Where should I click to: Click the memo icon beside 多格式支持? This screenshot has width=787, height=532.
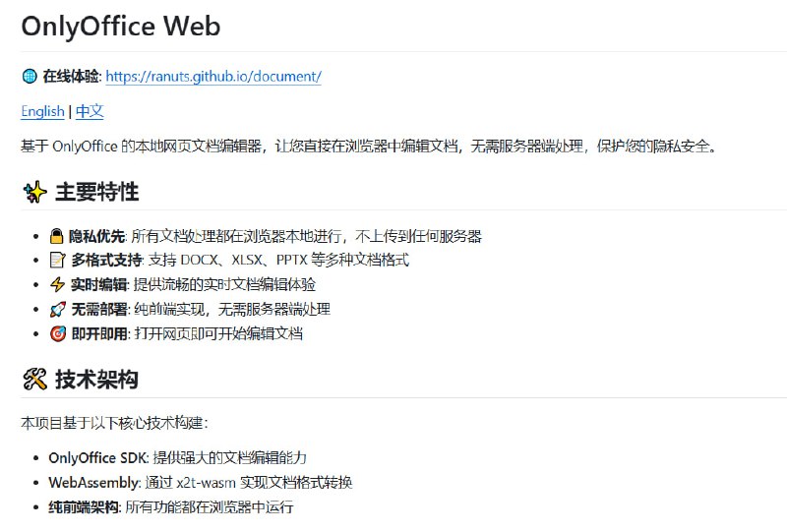57,260
